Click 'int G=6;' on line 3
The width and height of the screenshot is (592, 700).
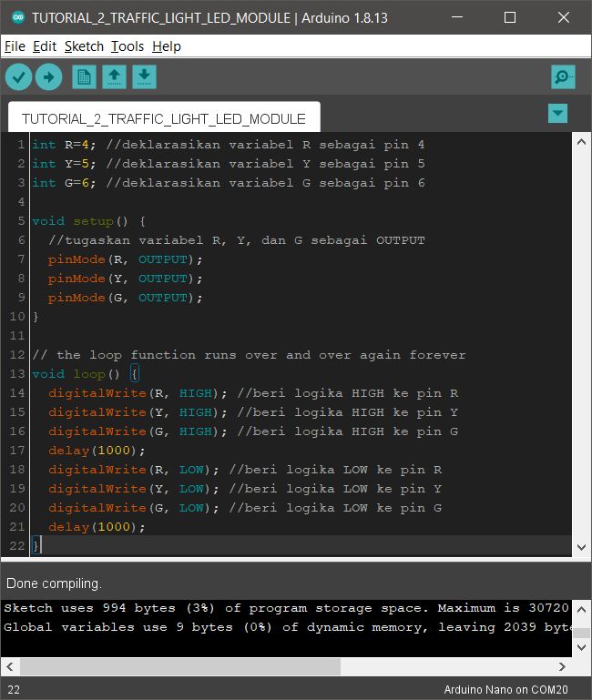(x=64, y=183)
